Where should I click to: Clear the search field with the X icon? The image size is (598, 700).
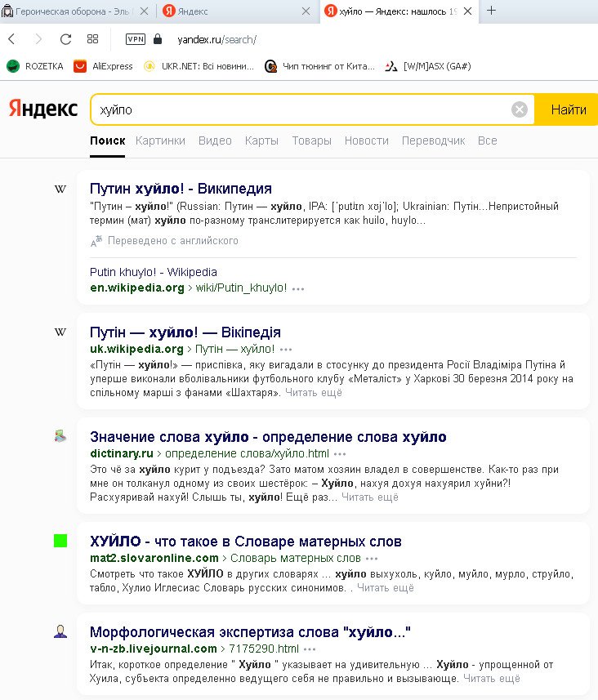click(520, 109)
